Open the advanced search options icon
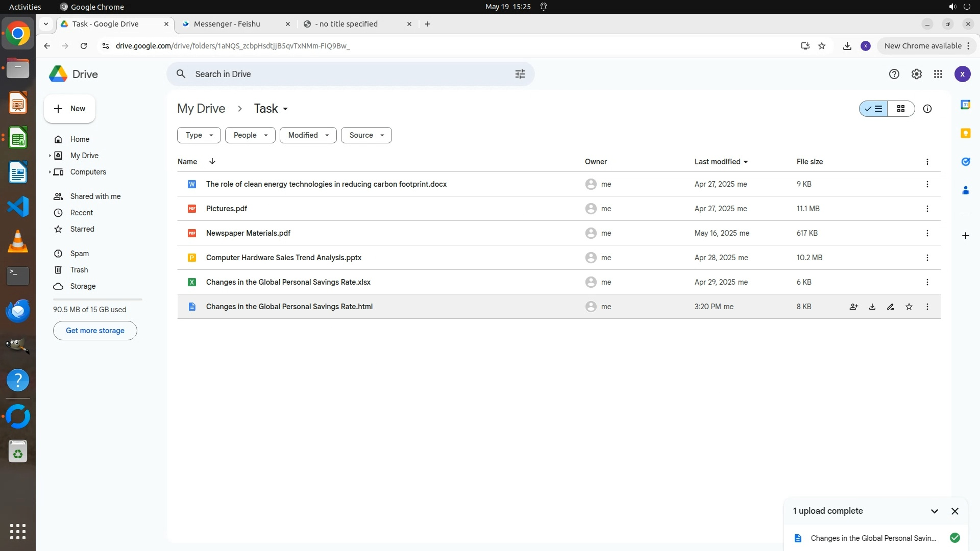This screenshot has height=551, width=980. [520, 74]
